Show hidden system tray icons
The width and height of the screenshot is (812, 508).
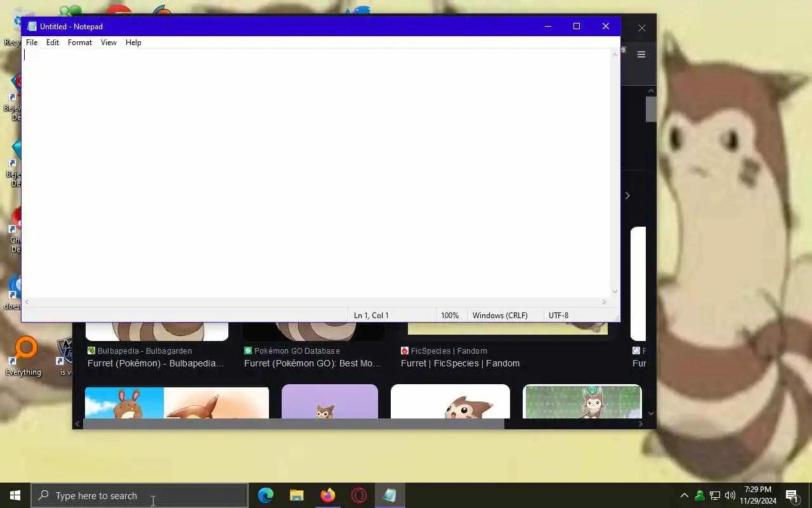(684, 495)
